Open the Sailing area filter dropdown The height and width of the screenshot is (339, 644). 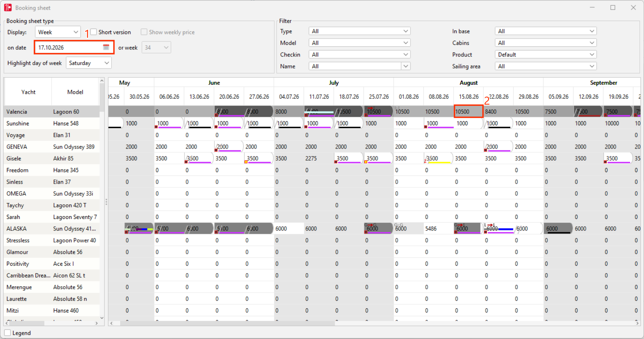coord(546,66)
